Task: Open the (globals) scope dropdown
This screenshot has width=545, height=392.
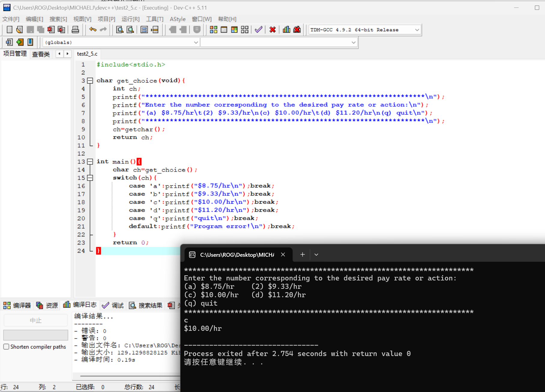Action: tap(196, 42)
